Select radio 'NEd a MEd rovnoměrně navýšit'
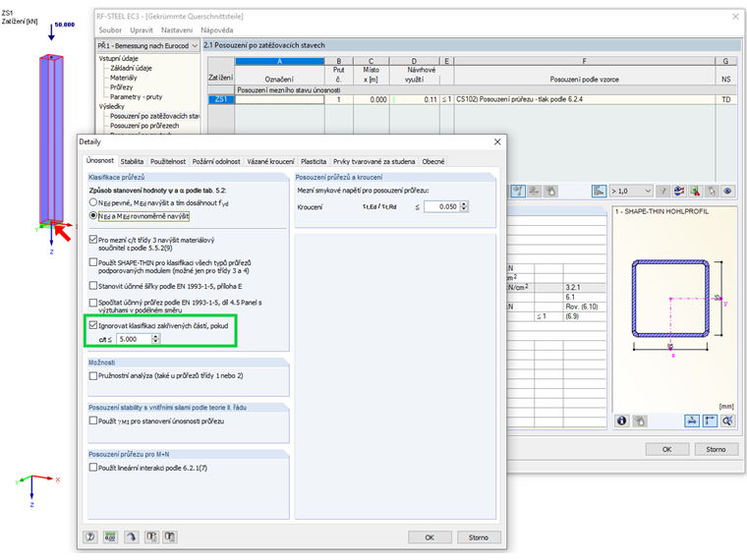Viewport: 747px width, 560px height. [93, 215]
